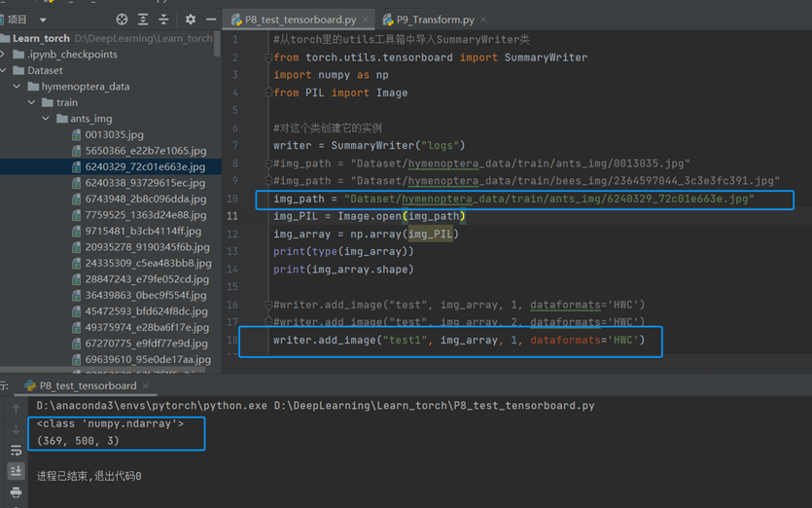Screen dimensions: 812x508
Task: Select file 24335309_c5ea483bb8.jpg
Action: coord(149,264)
